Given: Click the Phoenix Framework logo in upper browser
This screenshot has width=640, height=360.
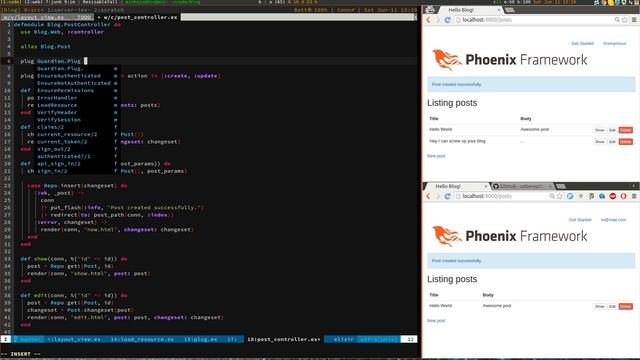Looking at the screenshot, I should 510,60.
